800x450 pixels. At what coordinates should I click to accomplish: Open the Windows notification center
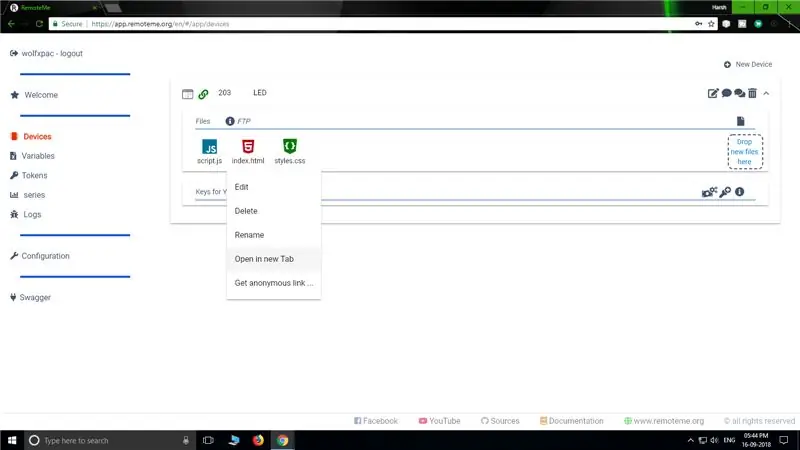click(x=784, y=440)
